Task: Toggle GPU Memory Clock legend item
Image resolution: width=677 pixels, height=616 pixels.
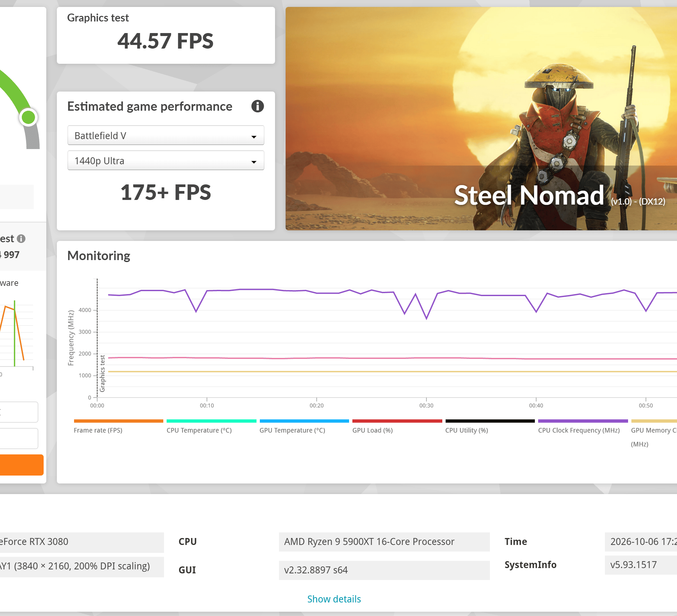Action: point(654,434)
